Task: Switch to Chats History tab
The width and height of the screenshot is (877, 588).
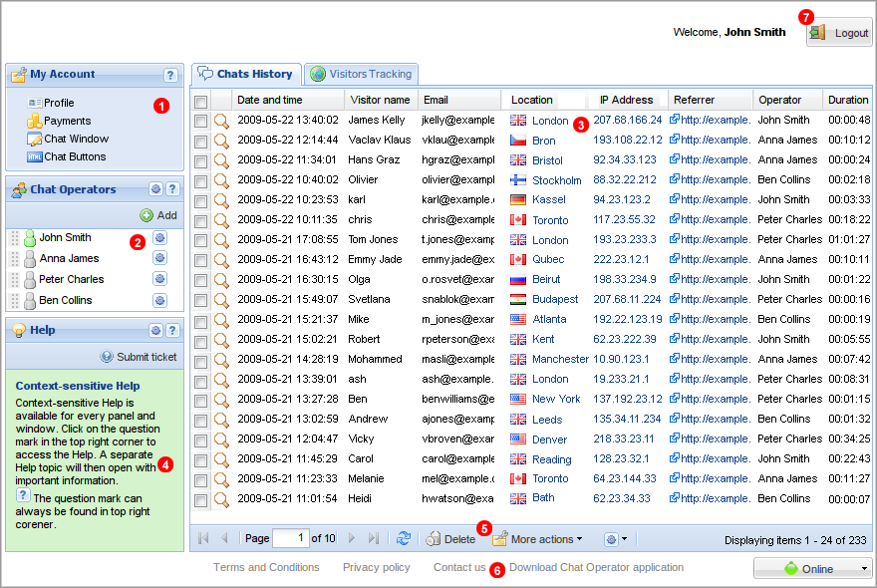Action: [x=246, y=74]
